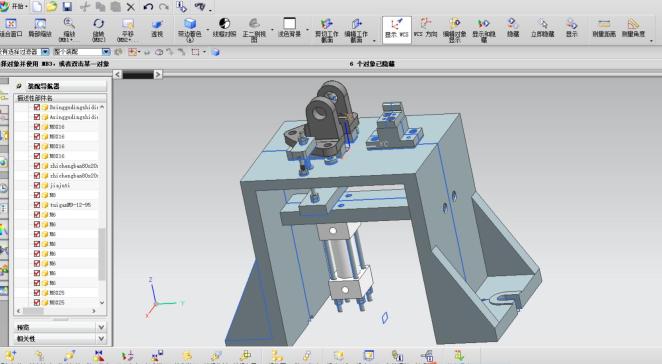Click the navigator horizontal scrollbar right arrow
The width and height of the screenshot is (662, 364).
click(x=94, y=311)
